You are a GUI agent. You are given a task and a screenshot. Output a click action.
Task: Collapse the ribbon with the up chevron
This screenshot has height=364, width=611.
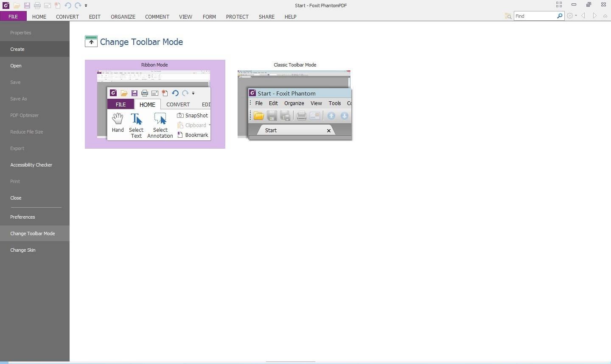coord(605,16)
